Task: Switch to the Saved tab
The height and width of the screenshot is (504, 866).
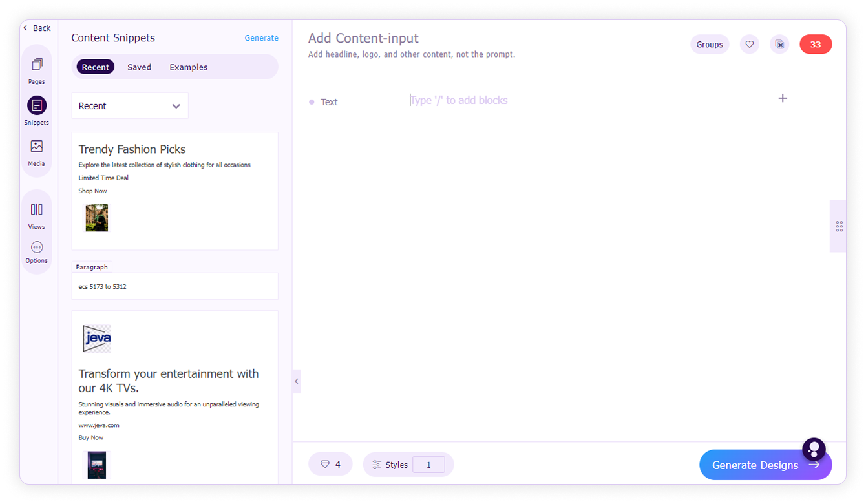Action: [140, 67]
